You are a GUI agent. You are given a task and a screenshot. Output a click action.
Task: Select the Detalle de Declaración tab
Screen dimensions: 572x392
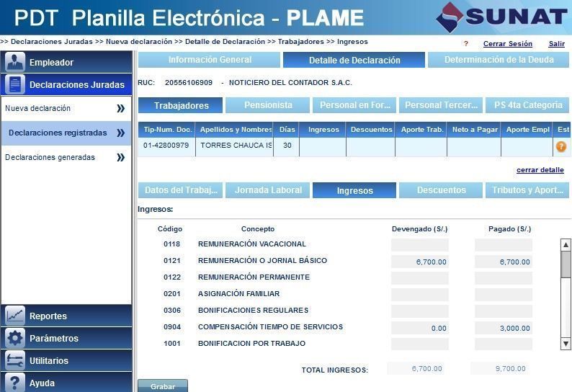pos(354,60)
